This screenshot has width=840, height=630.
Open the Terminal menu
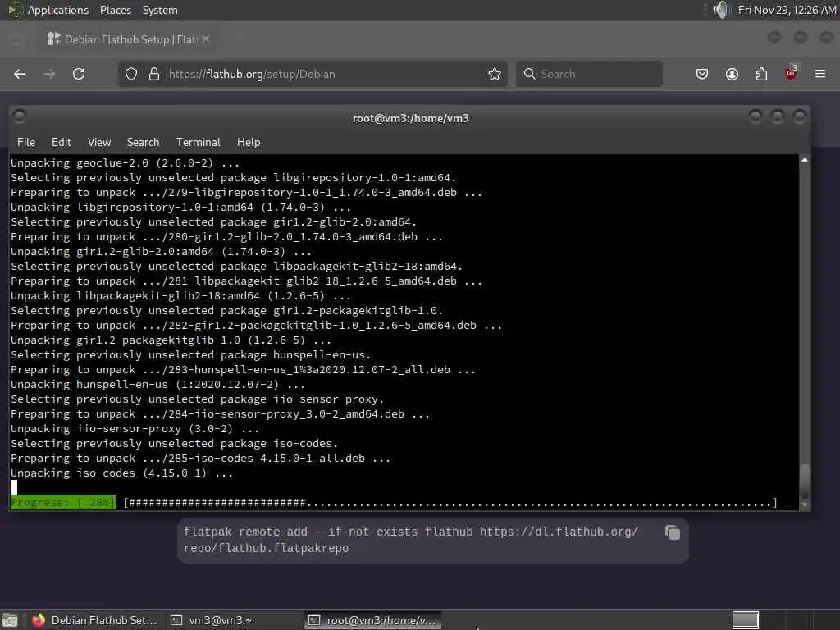pos(199,142)
